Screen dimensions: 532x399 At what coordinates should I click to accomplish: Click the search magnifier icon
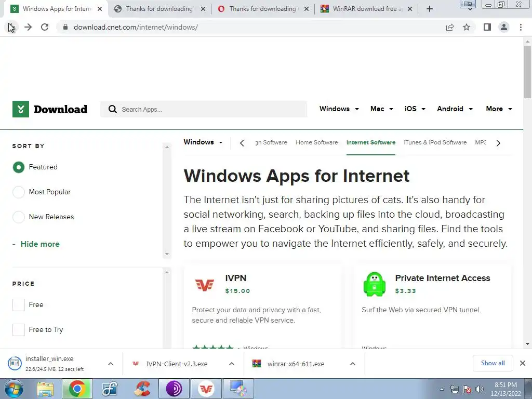click(x=113, y=109)
